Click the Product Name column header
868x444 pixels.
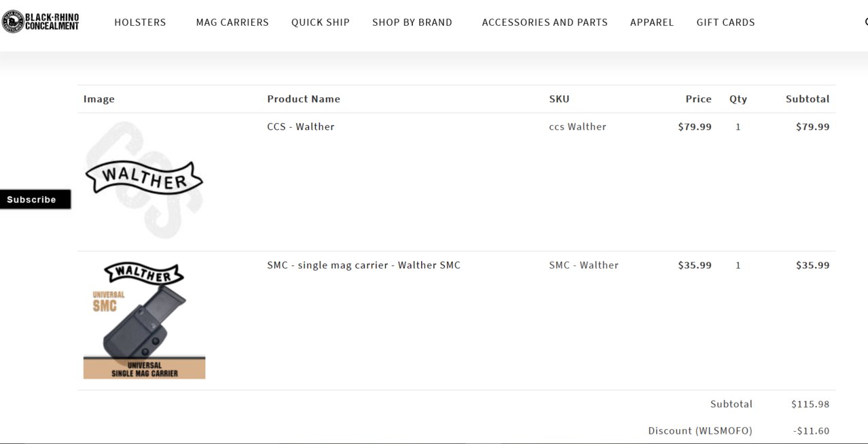point(304,99)
